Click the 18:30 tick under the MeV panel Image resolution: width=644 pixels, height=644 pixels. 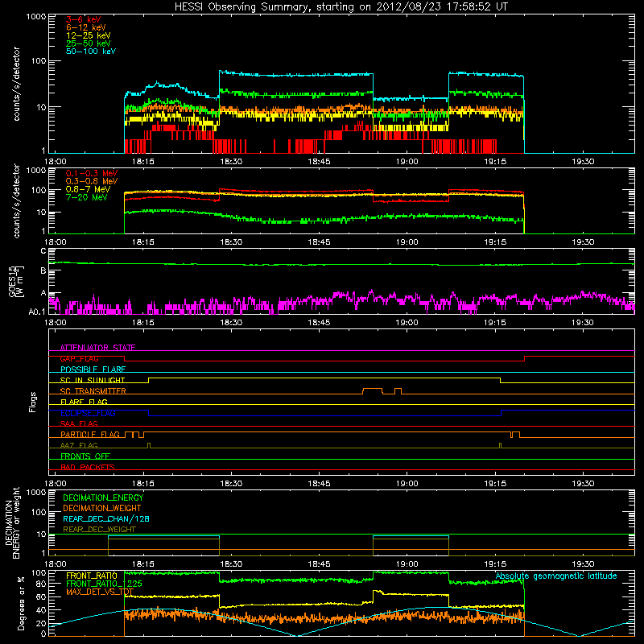231,242
